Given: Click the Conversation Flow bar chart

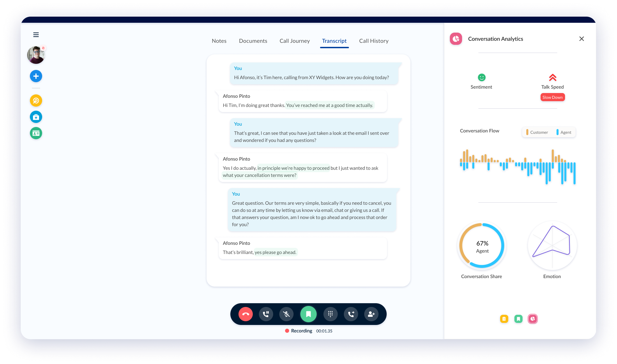Looking at the screenshot, I should pyautogui.click(x=517, y=167).
